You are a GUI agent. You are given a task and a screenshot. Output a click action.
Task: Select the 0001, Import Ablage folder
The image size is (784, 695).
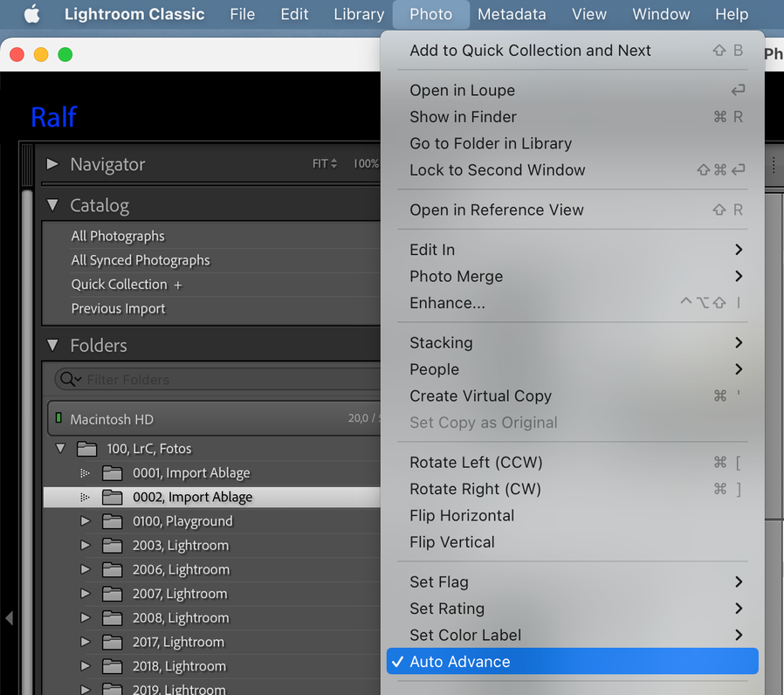click(191, 472)
